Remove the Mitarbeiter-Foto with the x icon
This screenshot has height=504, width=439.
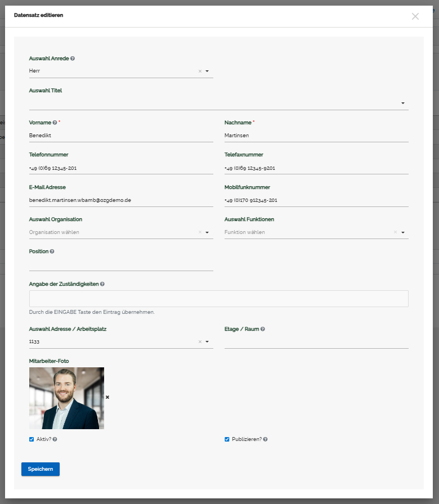pyautogui.click(x=107, y=397)
